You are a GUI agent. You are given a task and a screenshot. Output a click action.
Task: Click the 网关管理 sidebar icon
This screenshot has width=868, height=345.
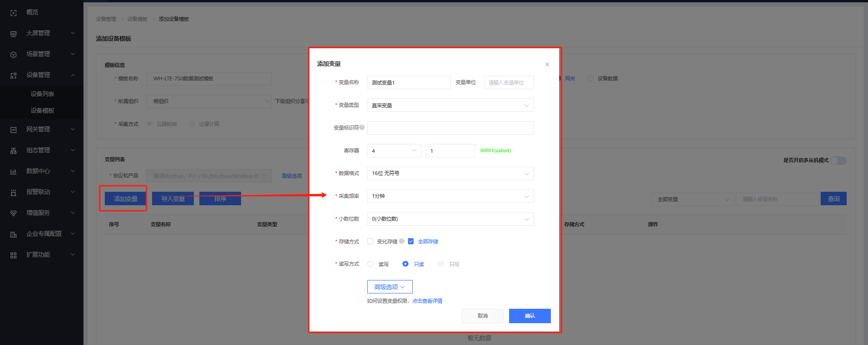[x=13, y=130]
